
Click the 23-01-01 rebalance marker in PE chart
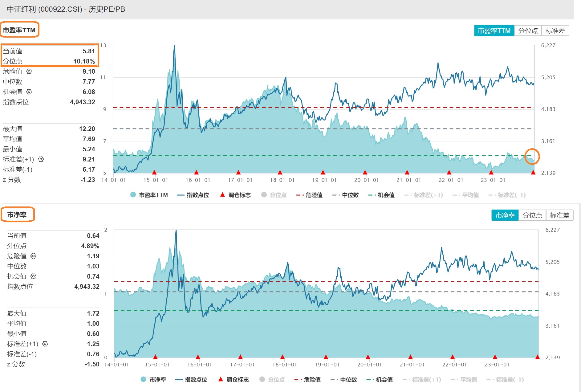pyautogui.click(x=491, y=172)
